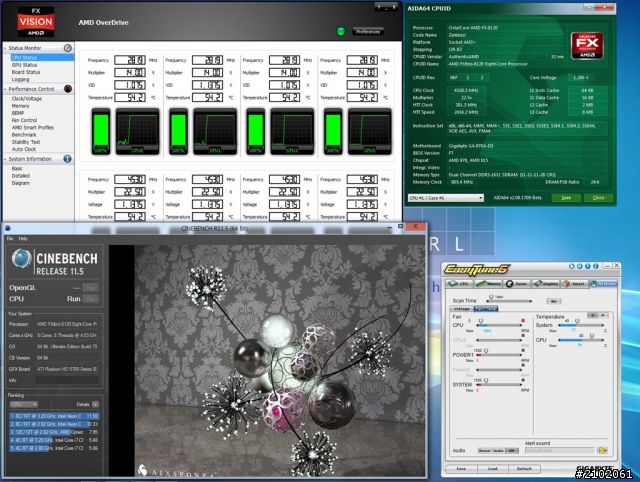Open Benchmark in the OverDrive sidebar
This screenshot has height=482, width=640.
click(24, 134)
